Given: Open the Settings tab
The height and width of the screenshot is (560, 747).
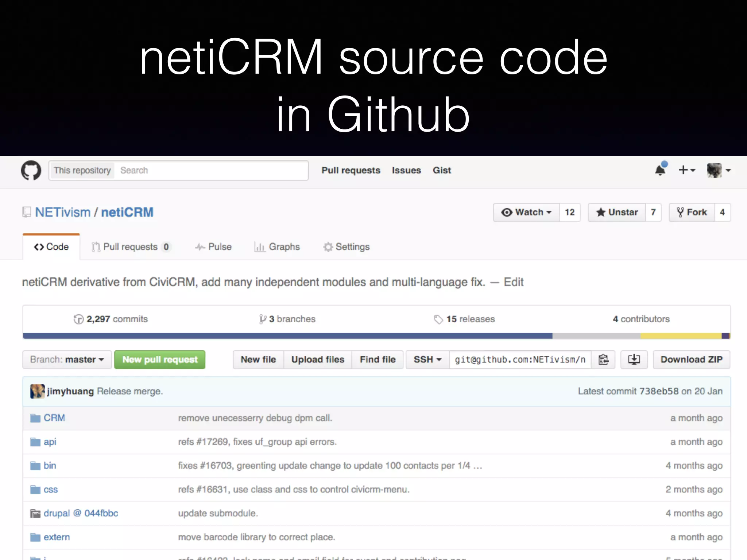Looking at the screenshot, I should [347, 247].
